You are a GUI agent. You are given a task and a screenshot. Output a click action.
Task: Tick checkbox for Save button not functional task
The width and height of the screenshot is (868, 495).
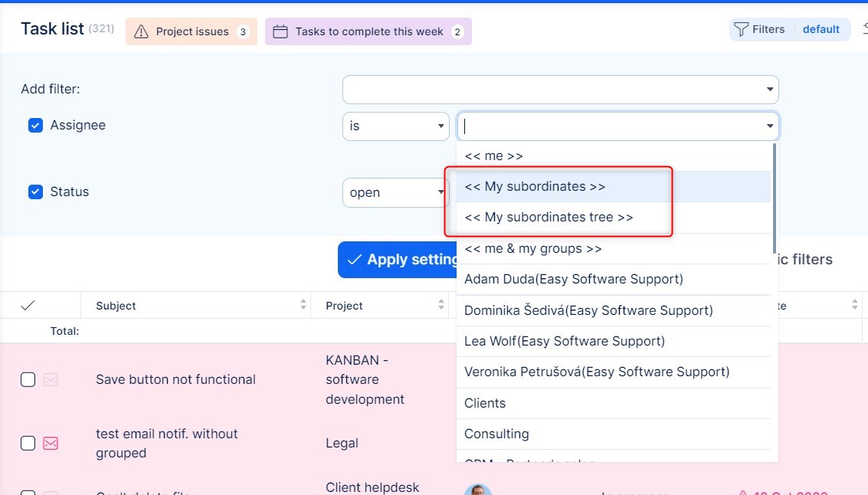point(28,379)
